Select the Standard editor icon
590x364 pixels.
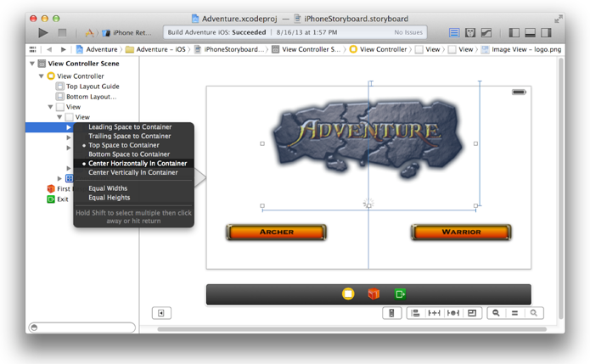[454, 33]
